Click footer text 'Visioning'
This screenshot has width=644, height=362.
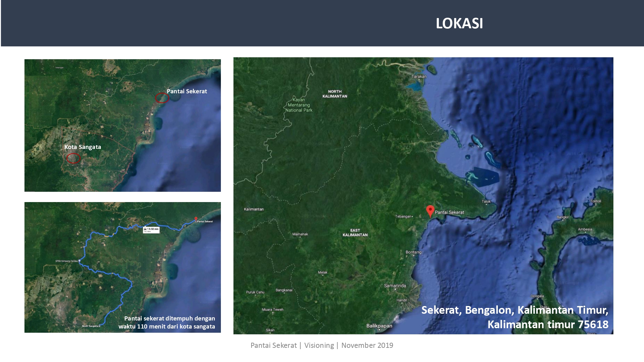point(319,345)
